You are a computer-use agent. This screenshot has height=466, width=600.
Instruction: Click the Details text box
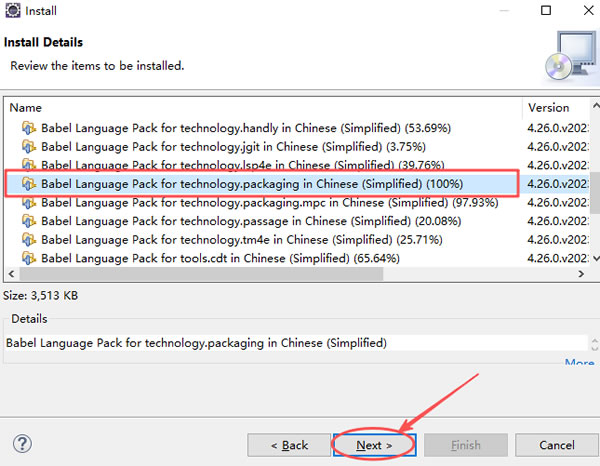pos(280,343)
